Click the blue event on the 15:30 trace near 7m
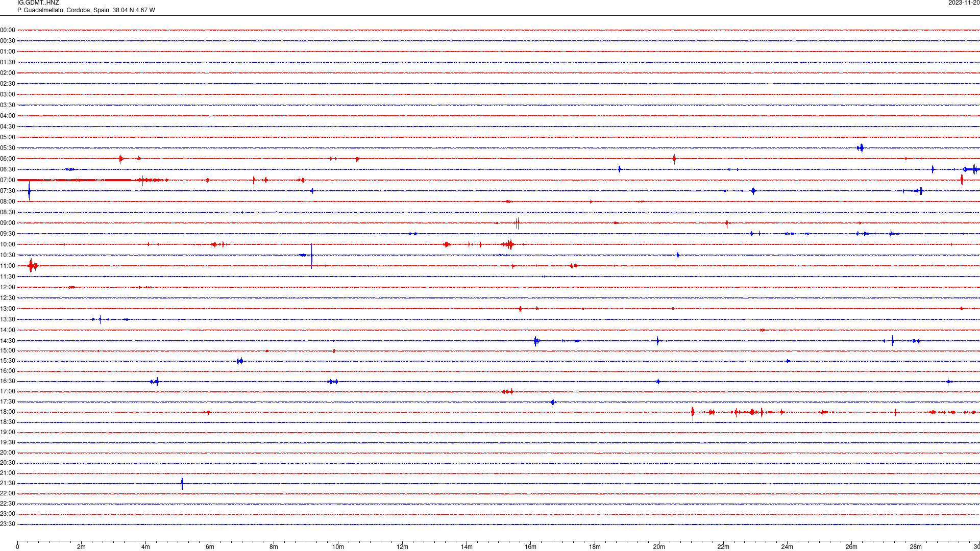The image size is (980, 551). pos(240,361)
